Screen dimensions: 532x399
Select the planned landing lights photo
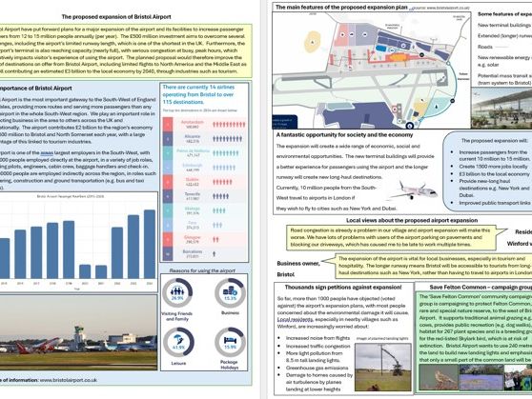point(382,368)
